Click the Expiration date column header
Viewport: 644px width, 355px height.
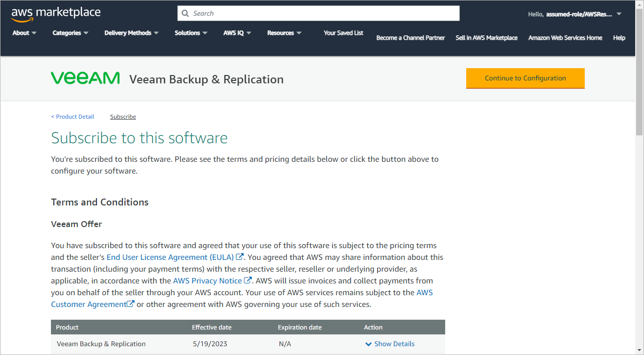300,328
